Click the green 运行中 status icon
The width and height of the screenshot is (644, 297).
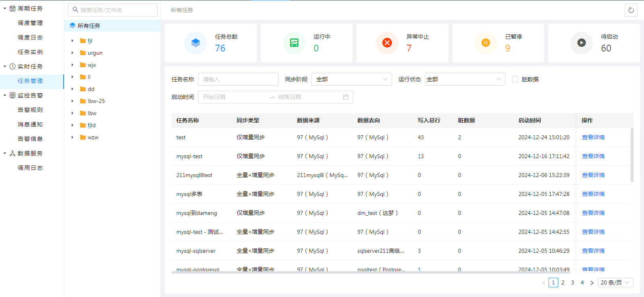pos(294,43)
